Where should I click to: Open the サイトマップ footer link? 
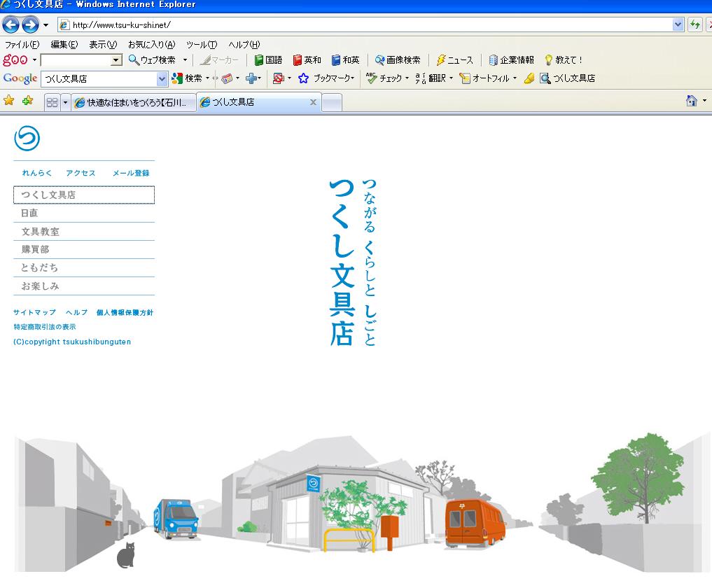coord(34,312)
